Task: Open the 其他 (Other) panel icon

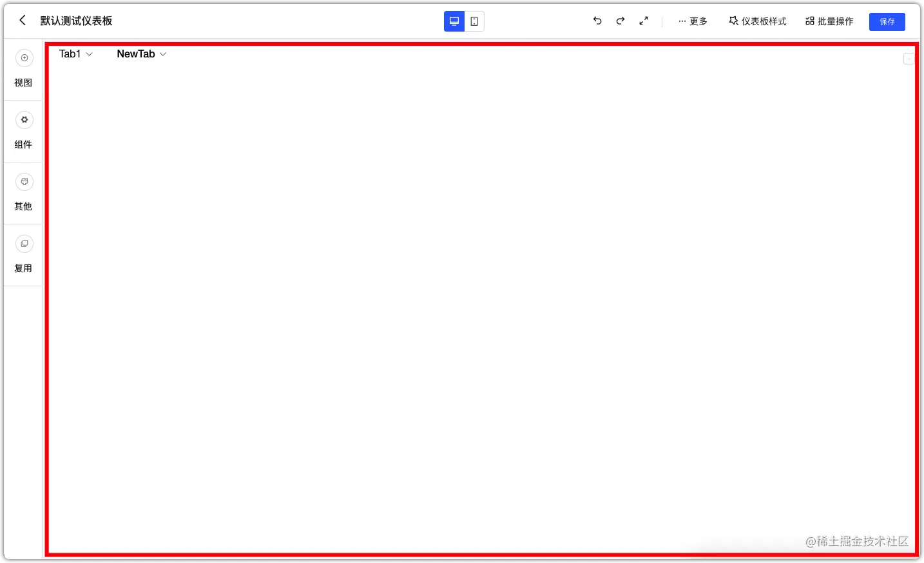Action: point(24,181)
